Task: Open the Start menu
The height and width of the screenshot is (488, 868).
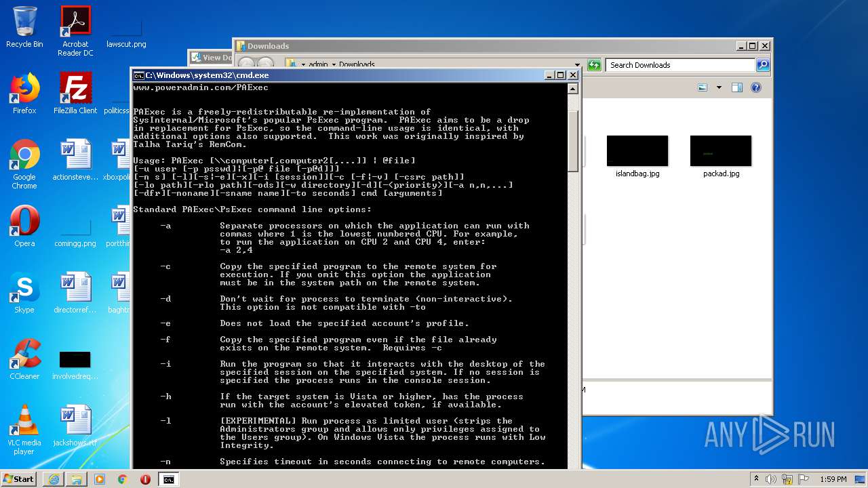Action: click(19, 479)
